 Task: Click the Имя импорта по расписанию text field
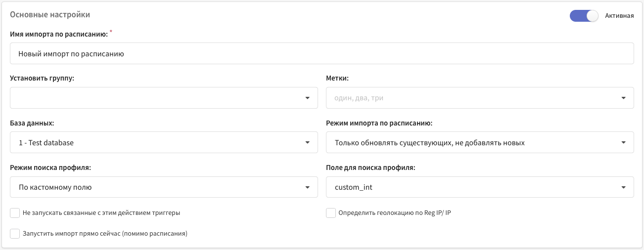(322, 53)
